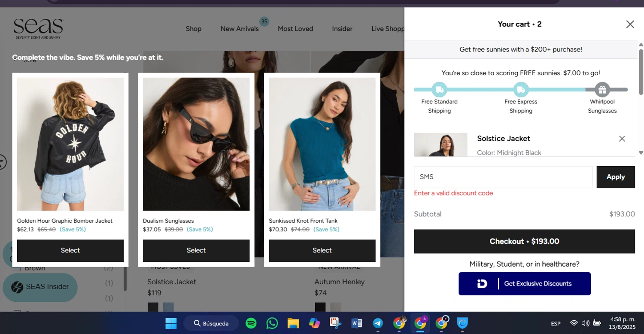The width and height of the screenshot is (644, 334).
Task: Close the cart panel with the X
Action: [x=630, y=24]
